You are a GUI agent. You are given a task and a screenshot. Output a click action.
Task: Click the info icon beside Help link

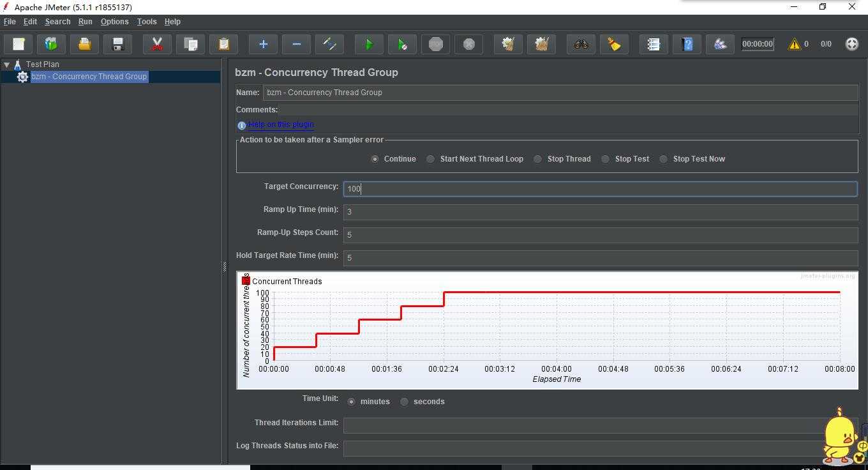coord(241,125)
